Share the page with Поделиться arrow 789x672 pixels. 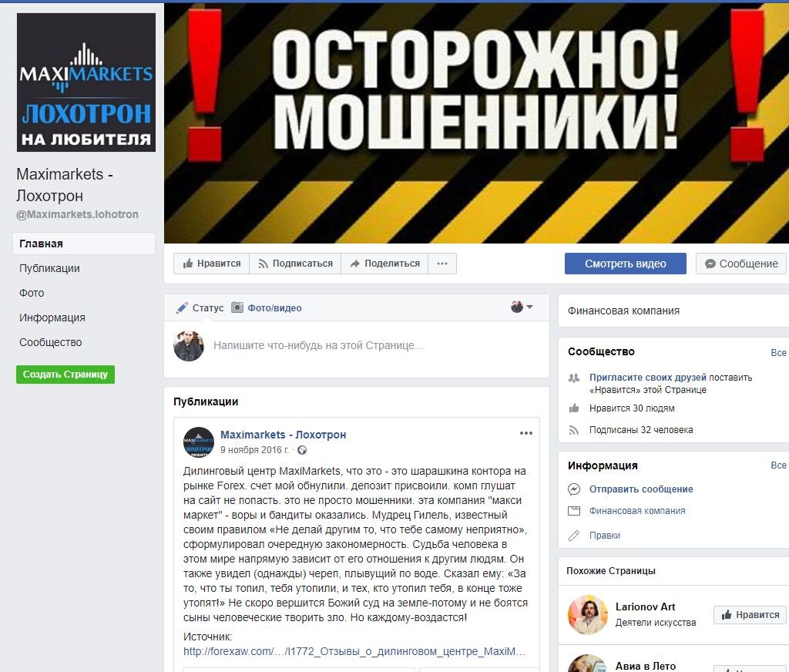point(384,264)
